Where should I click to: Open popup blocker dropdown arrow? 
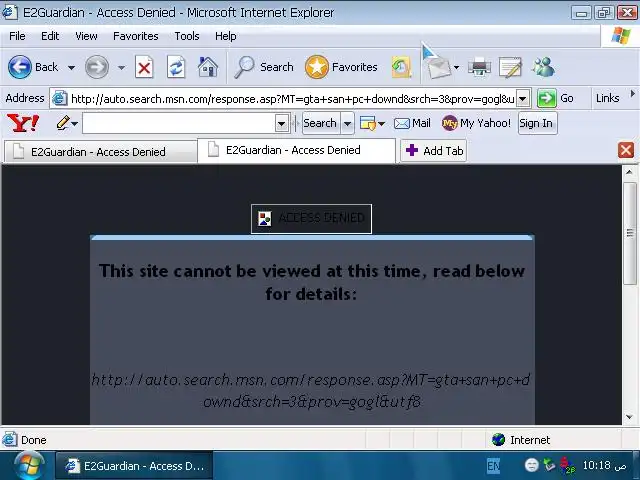point(381,123)
